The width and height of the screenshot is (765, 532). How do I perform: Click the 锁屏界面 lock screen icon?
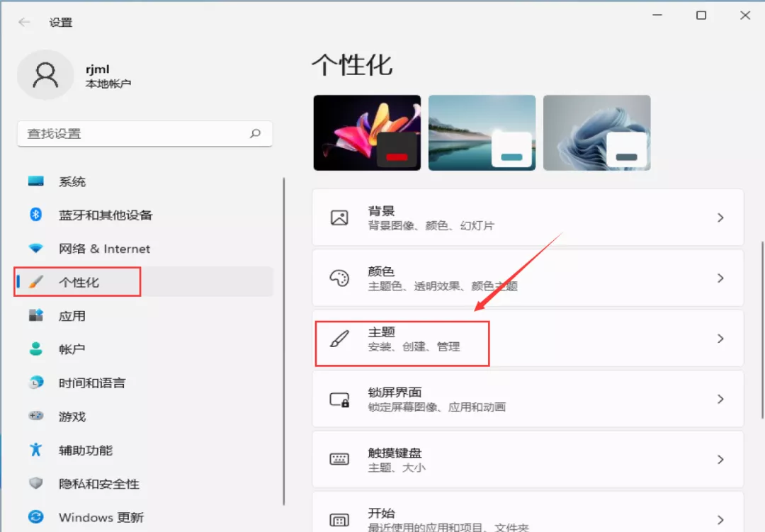tap(339, 400)
